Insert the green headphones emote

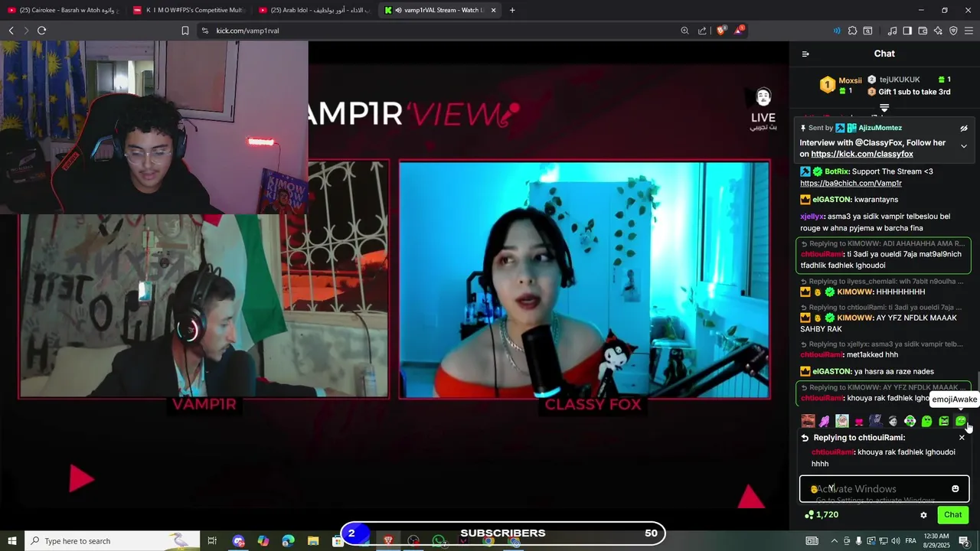point(910,421)
